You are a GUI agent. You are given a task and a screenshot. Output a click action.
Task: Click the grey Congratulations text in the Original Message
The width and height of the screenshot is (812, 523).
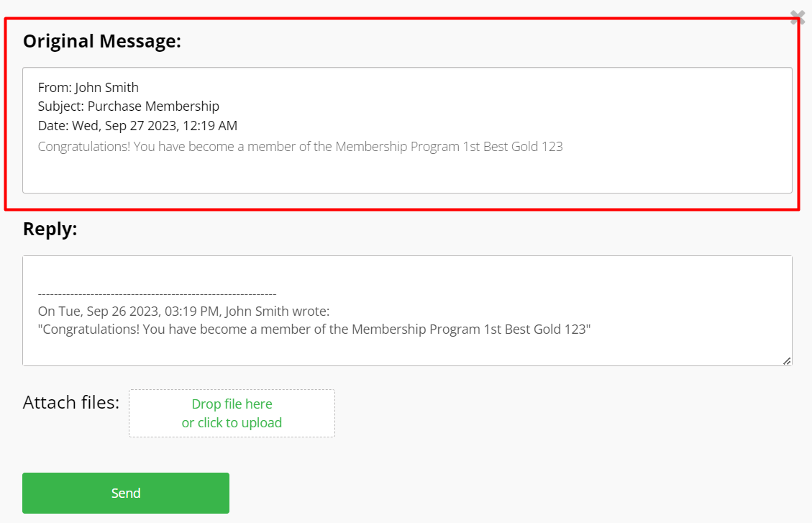click(x=301, y=147)
